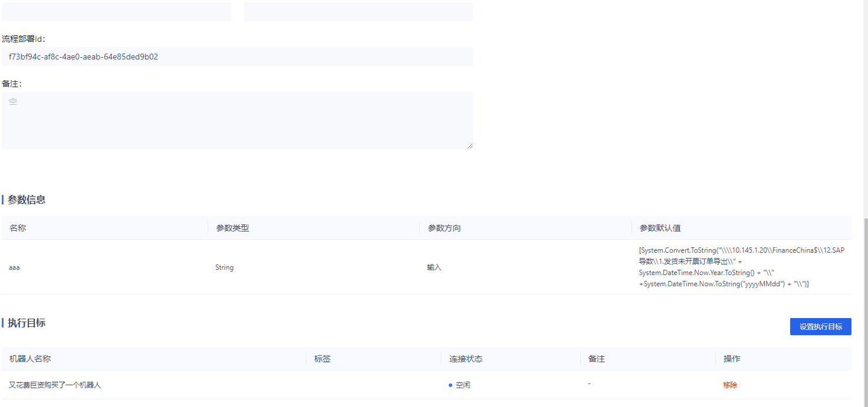The width and height of the screenshot is (868, 407).
Task: Select the aaa parameter name cell
Action: (14, 267)
